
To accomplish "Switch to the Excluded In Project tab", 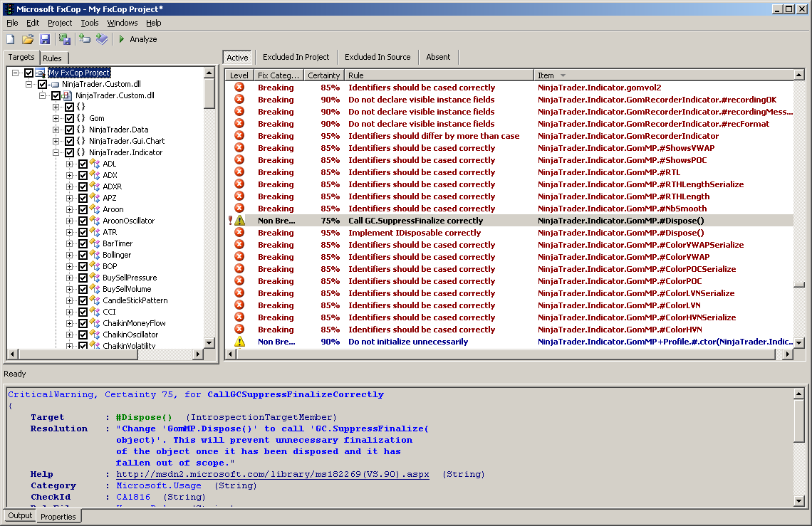I will click(x=296, y=57).
